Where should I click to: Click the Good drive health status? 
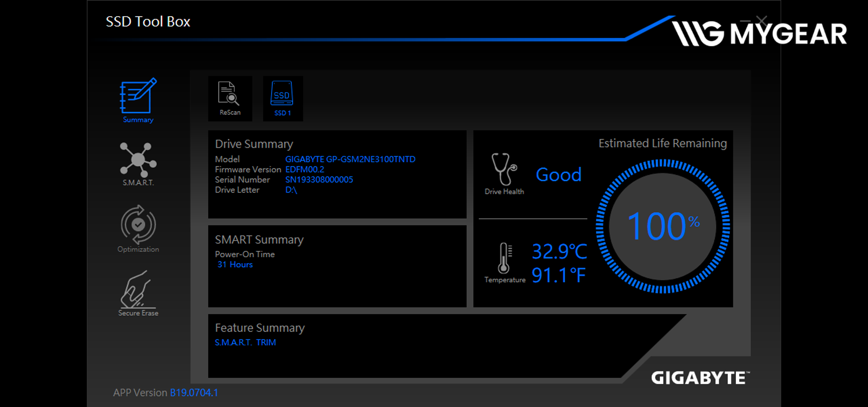pyautogui.click(x=558, y=175)
